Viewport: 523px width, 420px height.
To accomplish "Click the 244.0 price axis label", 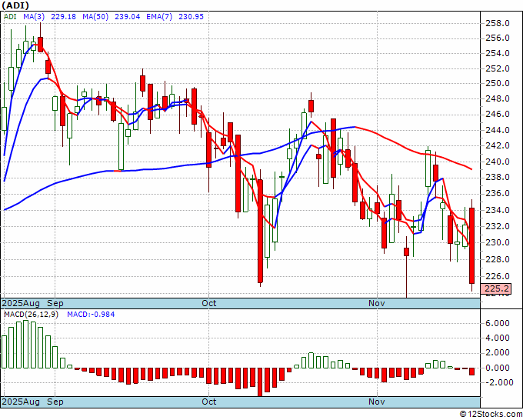I will 498,130.
